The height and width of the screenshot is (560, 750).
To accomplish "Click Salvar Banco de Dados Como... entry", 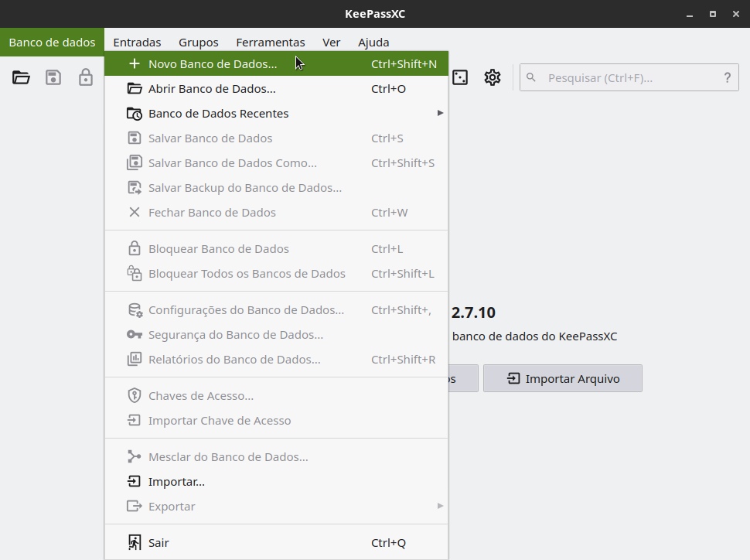I will coord(277,162).
